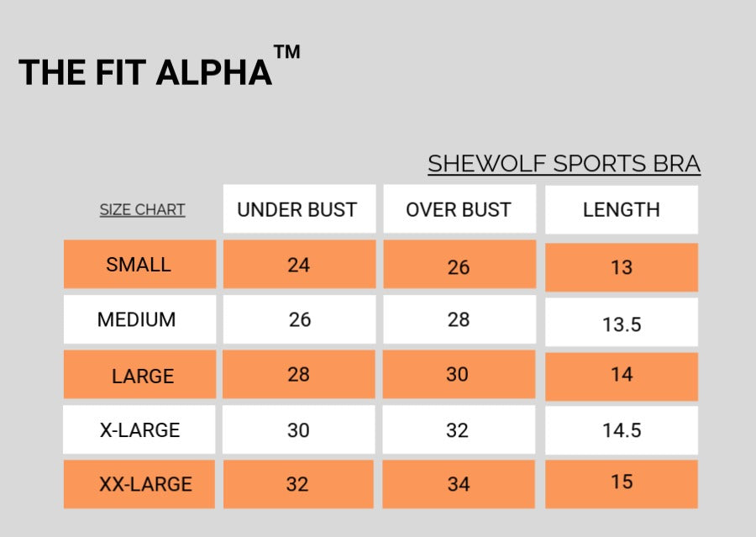
Task: Click the Small under bust value 24
Action: (298, 266)
